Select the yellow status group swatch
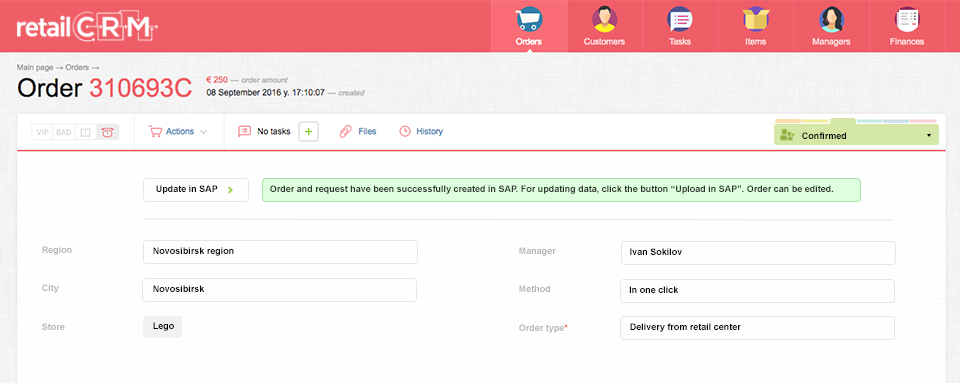The height and width of the screenshot is (383, 960). pyautogui.click(x=816, y=121)
